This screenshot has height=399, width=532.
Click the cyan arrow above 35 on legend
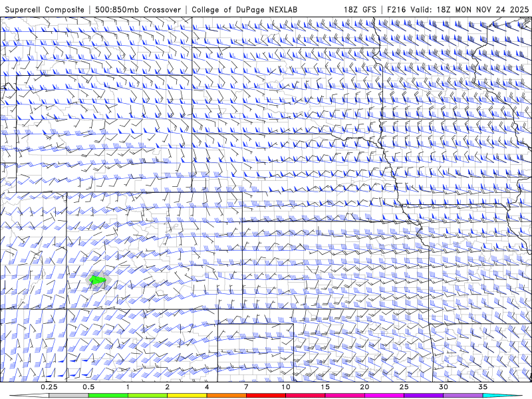coord(503,396)
